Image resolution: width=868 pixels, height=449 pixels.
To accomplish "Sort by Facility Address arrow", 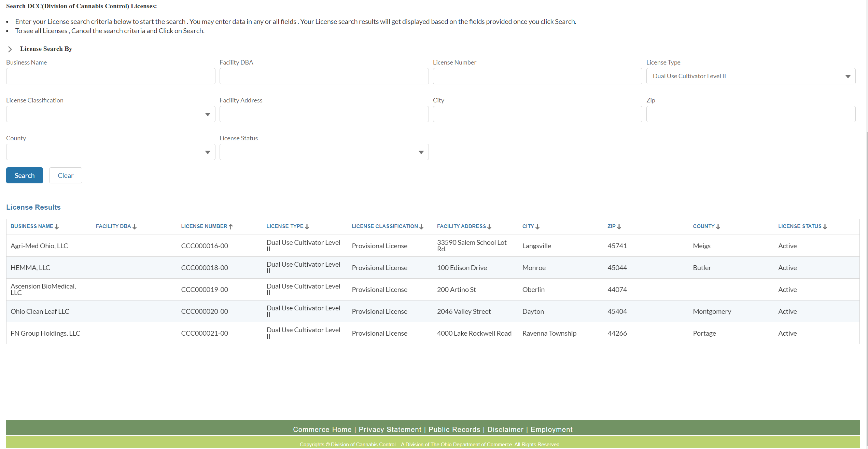I will pos(489,227).
